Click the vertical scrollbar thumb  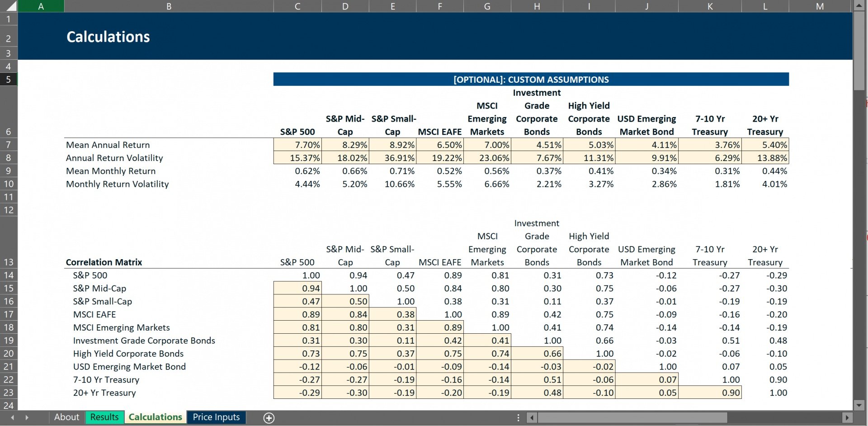859,51
